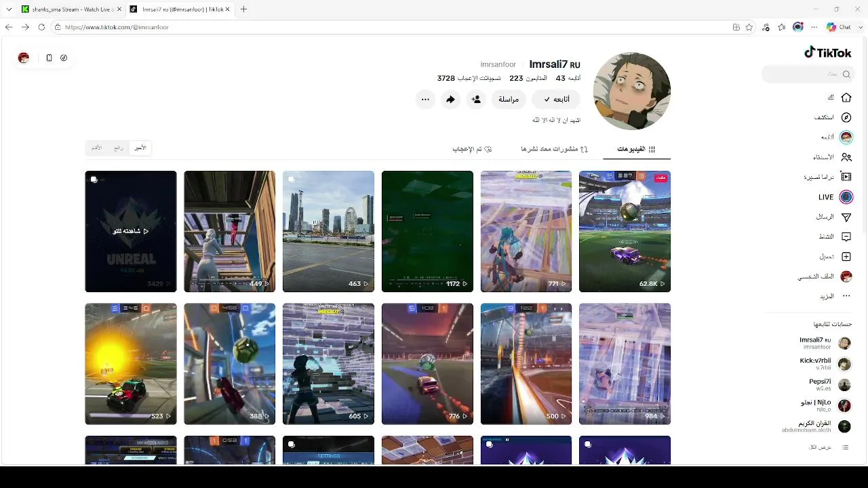Open the video with 449 views
Screen dimensions: 868x488
click(x=229, y=232)
